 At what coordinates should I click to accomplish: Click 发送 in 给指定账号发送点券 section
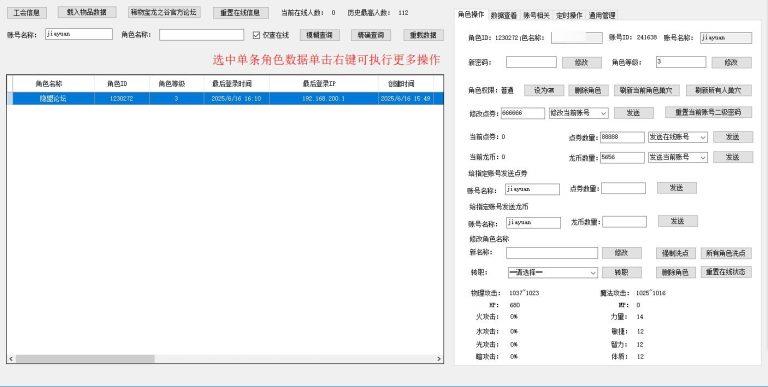[677, 188]
